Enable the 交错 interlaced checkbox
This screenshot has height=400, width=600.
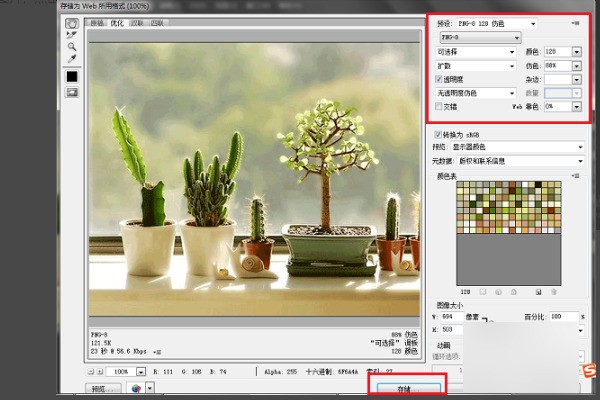point(439,105)
